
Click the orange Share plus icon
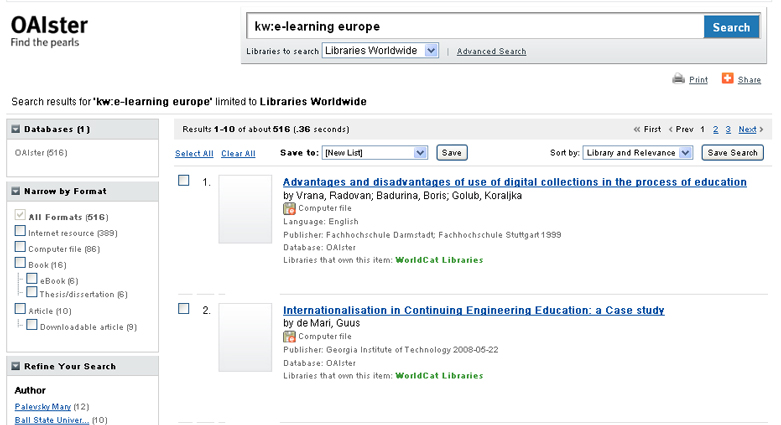point(727,79)
